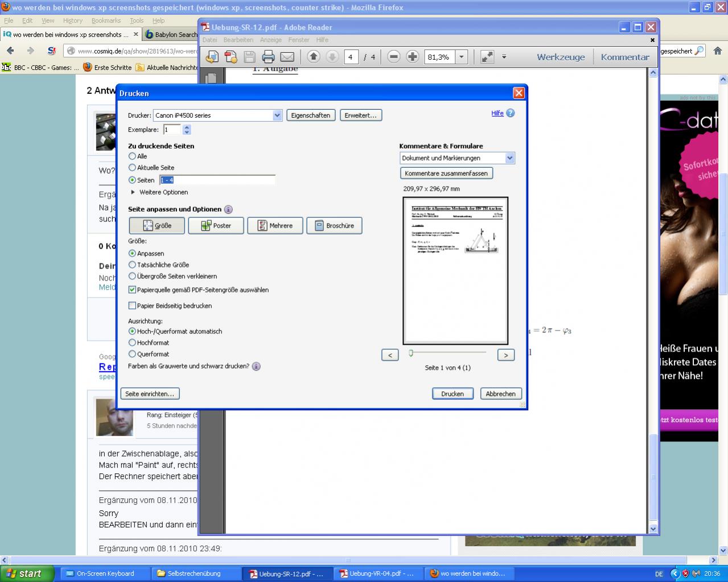
Task: Click the Anzeige menu in Adobe Reader
Action: (271, 40)
